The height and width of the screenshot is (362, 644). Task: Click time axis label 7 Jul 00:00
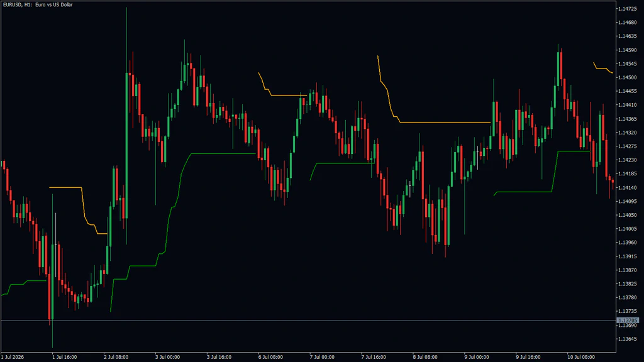[322, 357]
